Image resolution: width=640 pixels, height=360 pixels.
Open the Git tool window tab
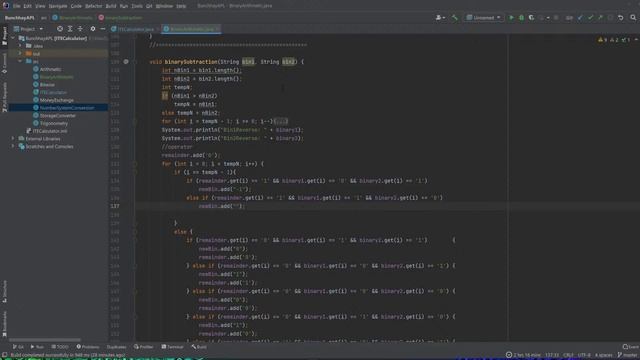coord(18,347)
